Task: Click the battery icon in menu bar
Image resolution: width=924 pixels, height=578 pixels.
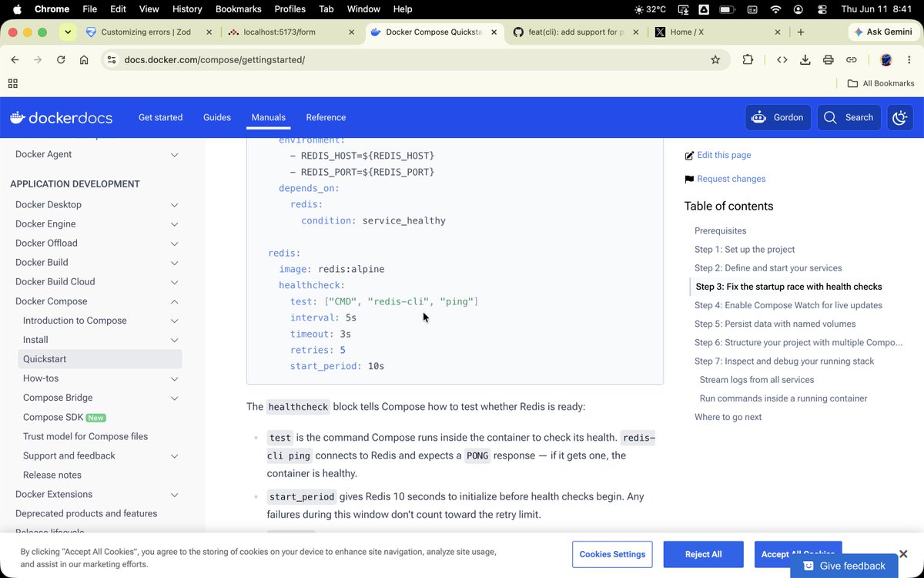Action: [727, 9]
